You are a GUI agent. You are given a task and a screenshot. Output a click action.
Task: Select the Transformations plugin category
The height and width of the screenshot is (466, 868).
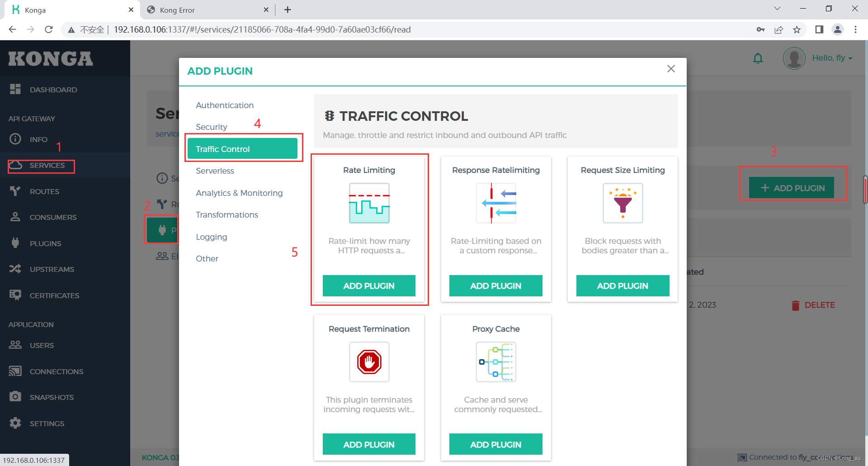227,215
